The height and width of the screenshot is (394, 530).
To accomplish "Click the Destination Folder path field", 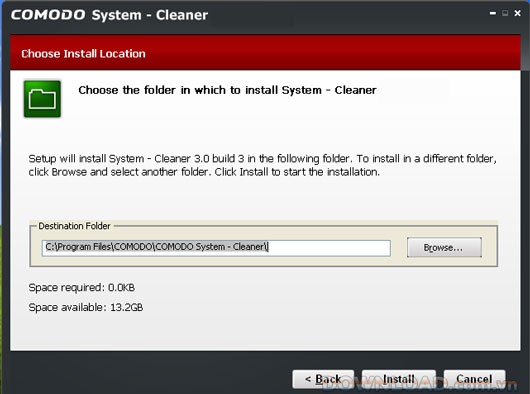I will pos(216,248).
